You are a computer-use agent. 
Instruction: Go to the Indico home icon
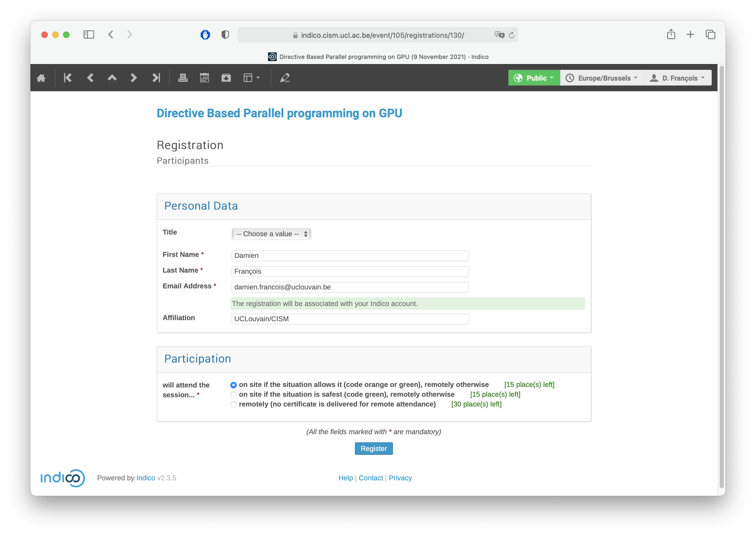(x=41, y=78)
